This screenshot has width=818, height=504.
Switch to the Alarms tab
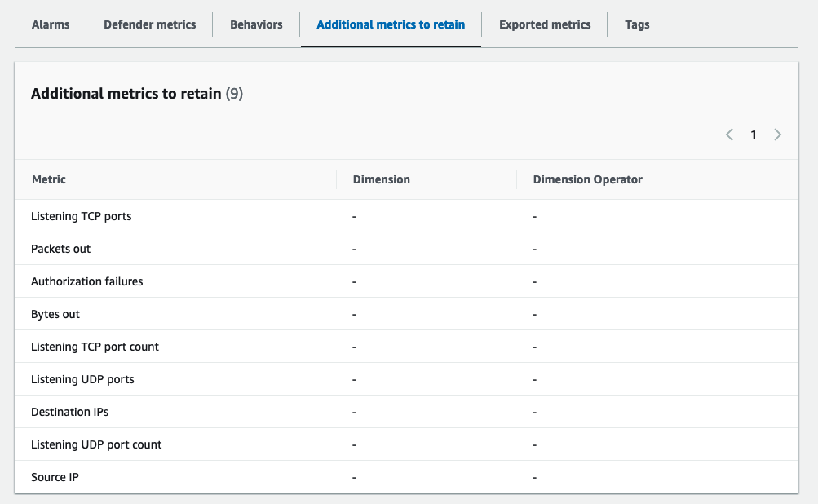coord(50,24)
